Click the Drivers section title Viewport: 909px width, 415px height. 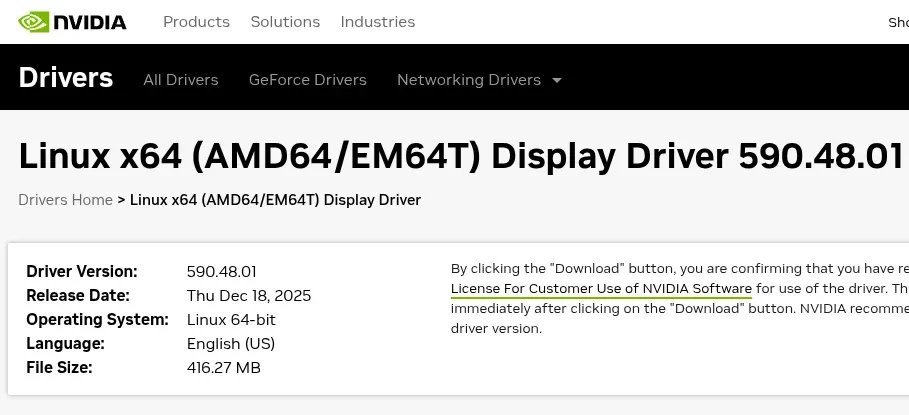[x=66, y=78]
